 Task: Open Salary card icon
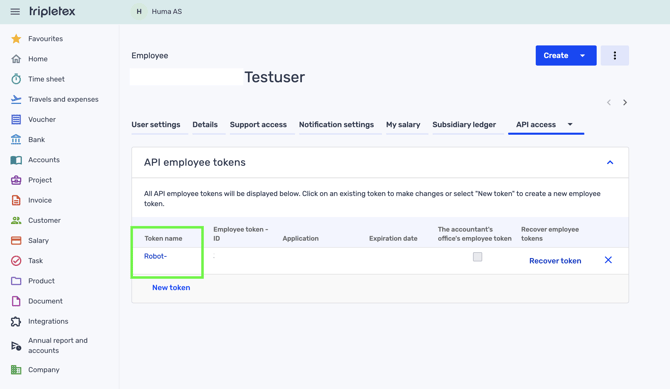(x=16, y=241)
